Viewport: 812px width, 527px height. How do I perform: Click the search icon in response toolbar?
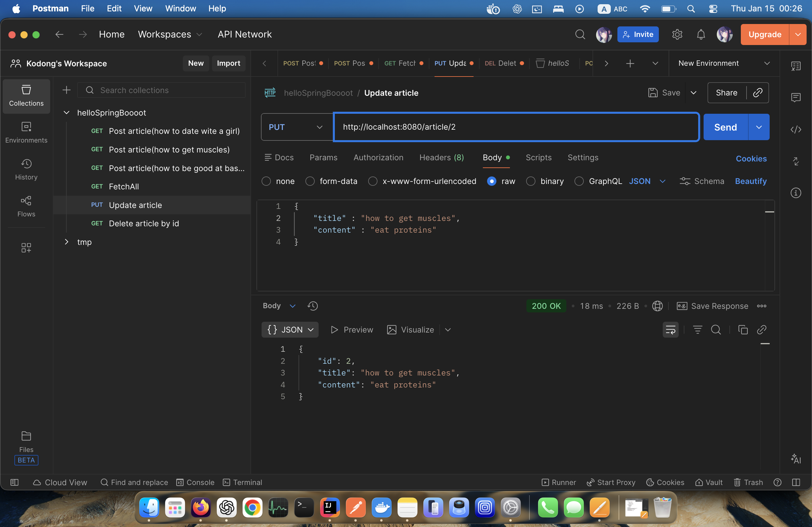pyautogui.click(x=716, y=330)
